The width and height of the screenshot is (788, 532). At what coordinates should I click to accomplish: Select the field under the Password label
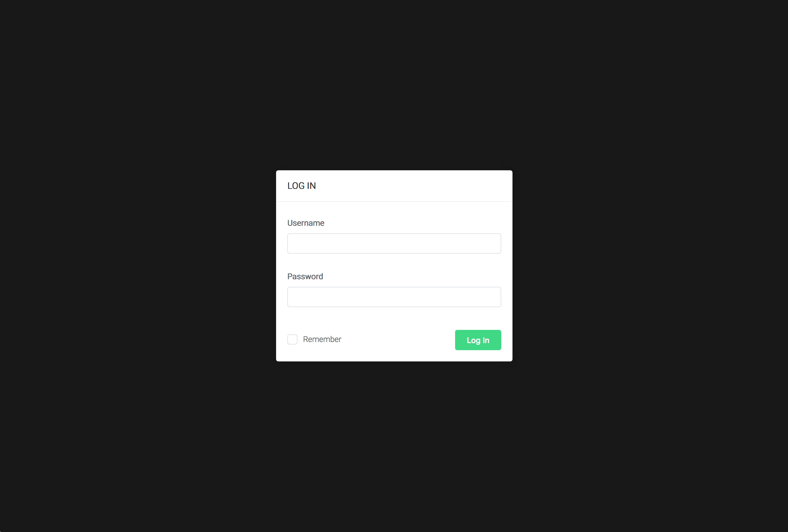[x=394, y=297]
